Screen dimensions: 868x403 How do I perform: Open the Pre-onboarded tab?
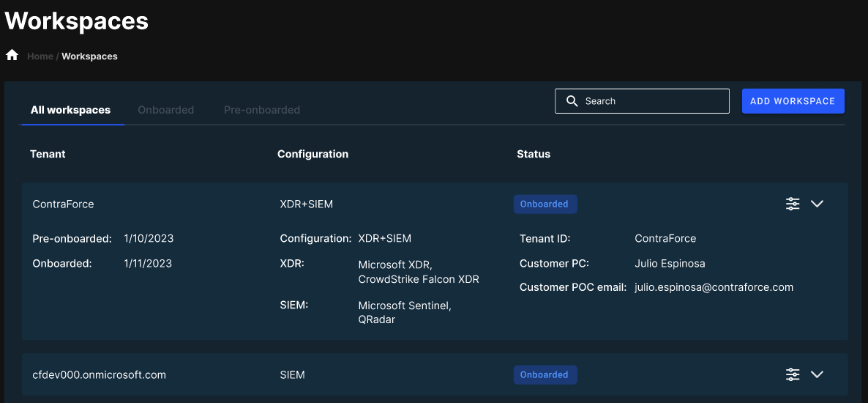(261, 110)
